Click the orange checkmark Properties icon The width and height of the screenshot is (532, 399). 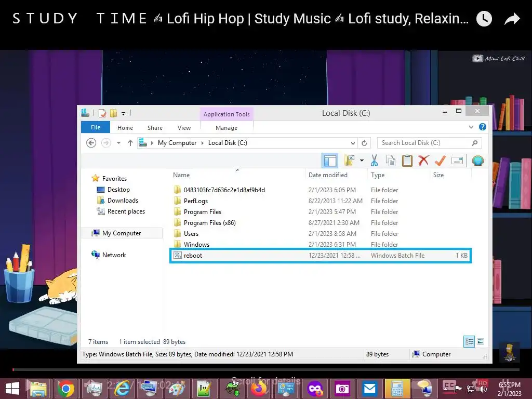point(440,161)
